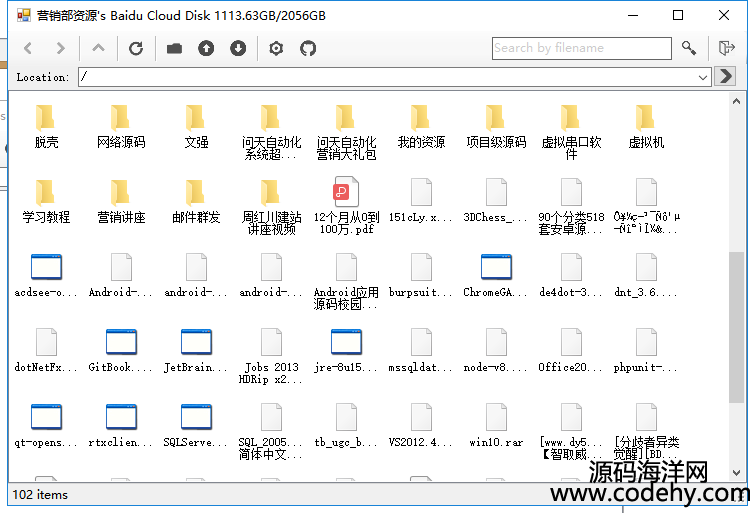Select the 周红川建站讲座视频 folder

coord(271,207)
